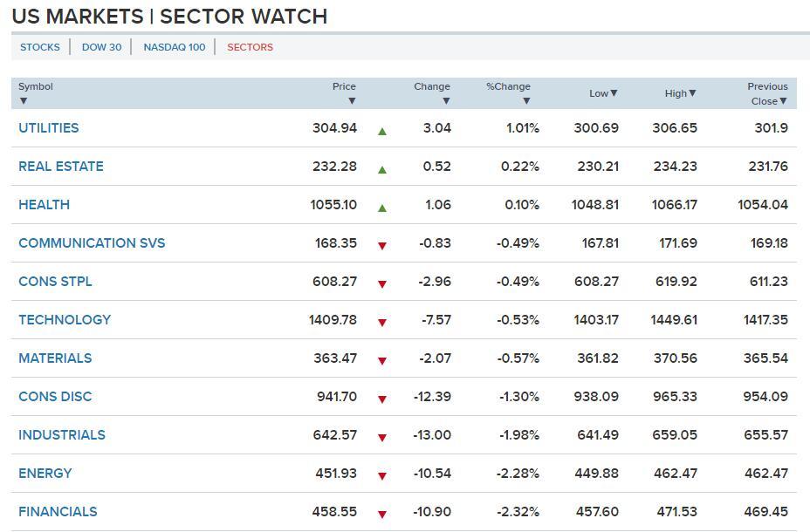
Task: Click the green up arrow in REAL ESTATE row
Action: point(381,170)
